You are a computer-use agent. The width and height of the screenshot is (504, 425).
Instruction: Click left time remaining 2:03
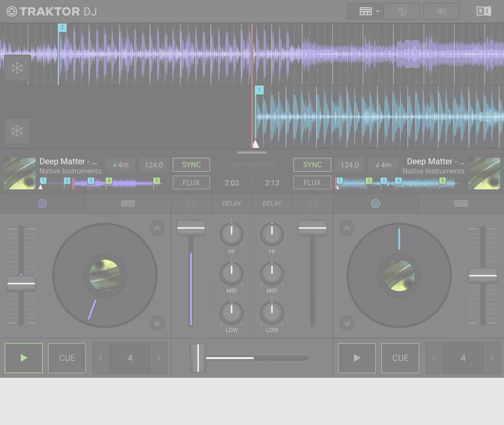(x=232, y=183)
